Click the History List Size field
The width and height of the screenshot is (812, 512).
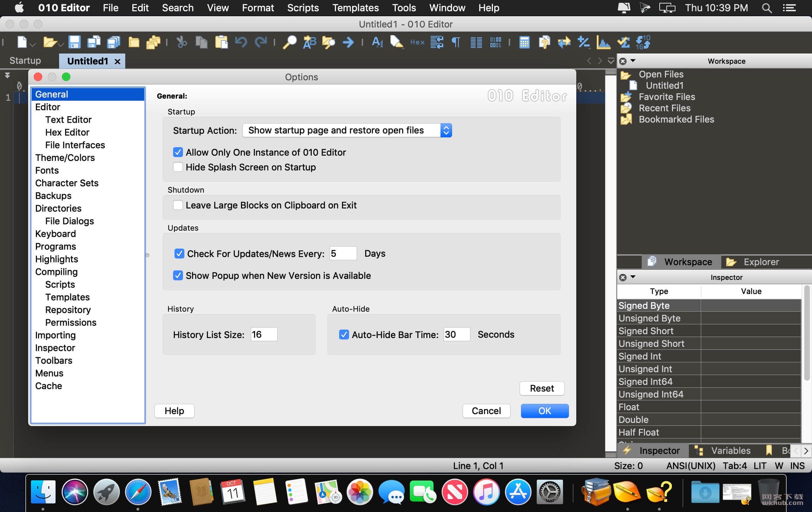[264, 334]
